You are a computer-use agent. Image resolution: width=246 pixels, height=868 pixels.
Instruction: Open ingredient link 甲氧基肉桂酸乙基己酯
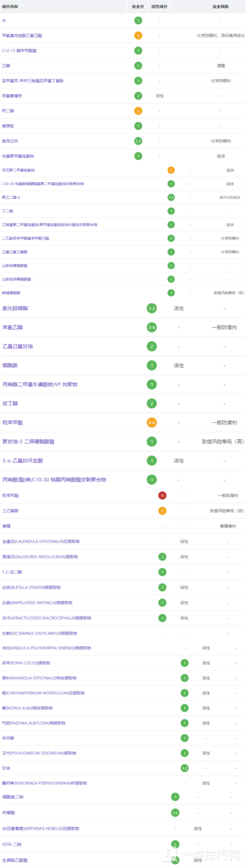[22, 36]
